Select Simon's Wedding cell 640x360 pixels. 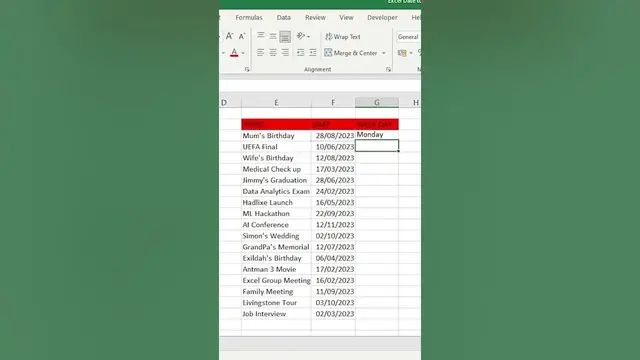point(276,236)
